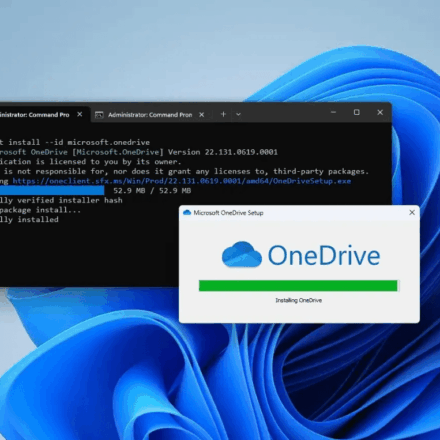Click the 'Microsoft OneDrive Setup' title text

[x=228, y=213]
